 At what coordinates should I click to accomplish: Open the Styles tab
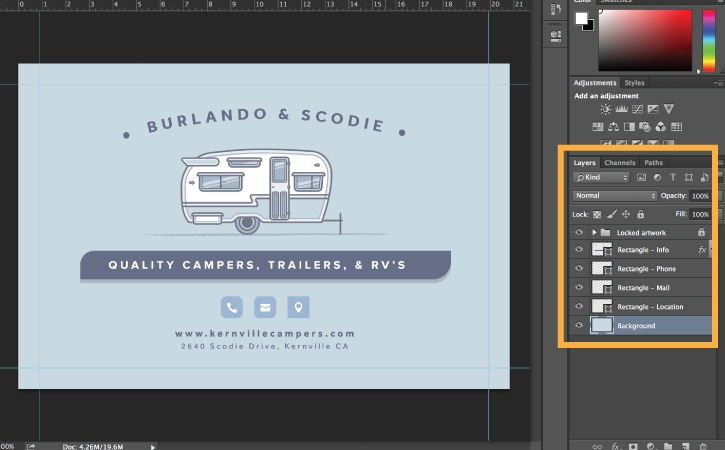(635, 83)
